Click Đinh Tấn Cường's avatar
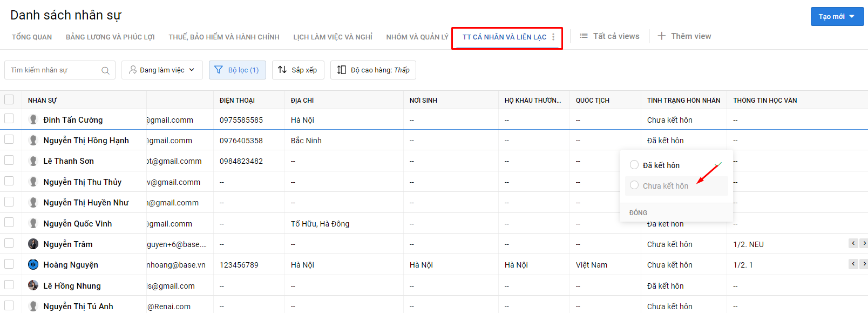 tap(33, 119)
